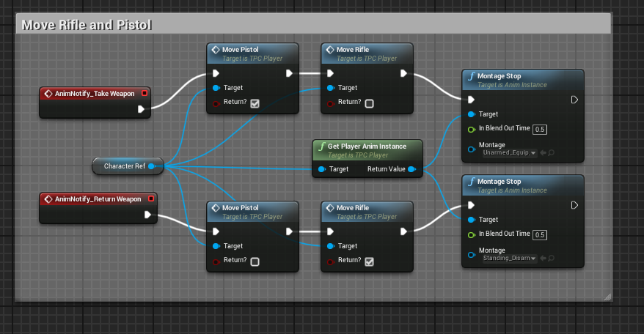Select the AnimNotify_Take Weapon node title
644x334 pixels.
(x=95, y=94)
